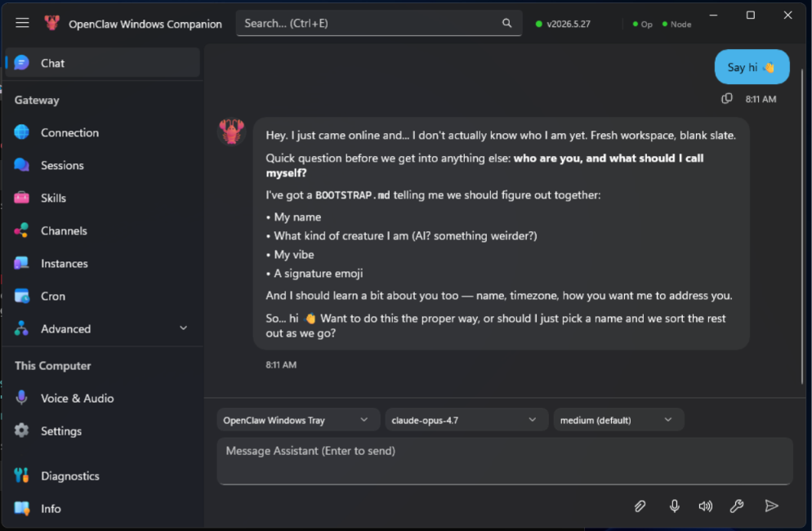The height and width of the screenshot is (531, 812).
Task: Click the Skills toolbox icon
Action: coord(21,198)
